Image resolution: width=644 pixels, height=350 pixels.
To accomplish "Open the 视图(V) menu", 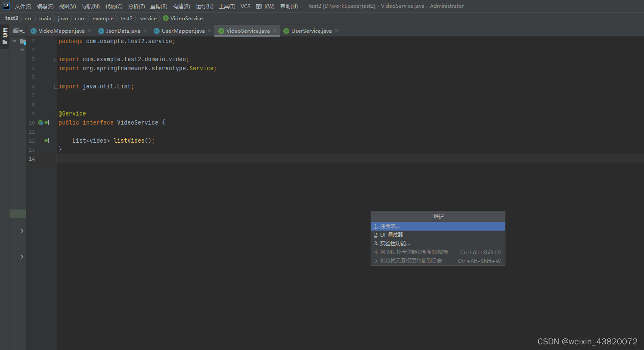I will point(68,6).
